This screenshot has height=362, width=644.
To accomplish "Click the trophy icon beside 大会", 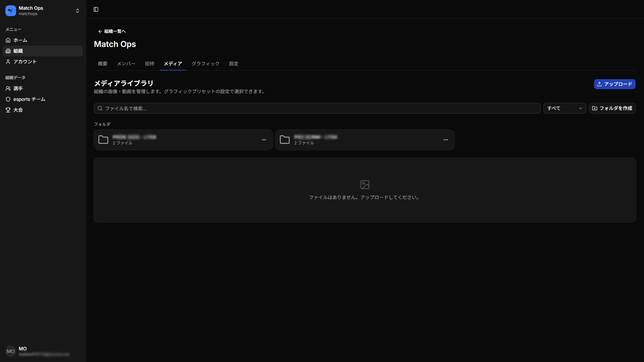I will point(8,110).
